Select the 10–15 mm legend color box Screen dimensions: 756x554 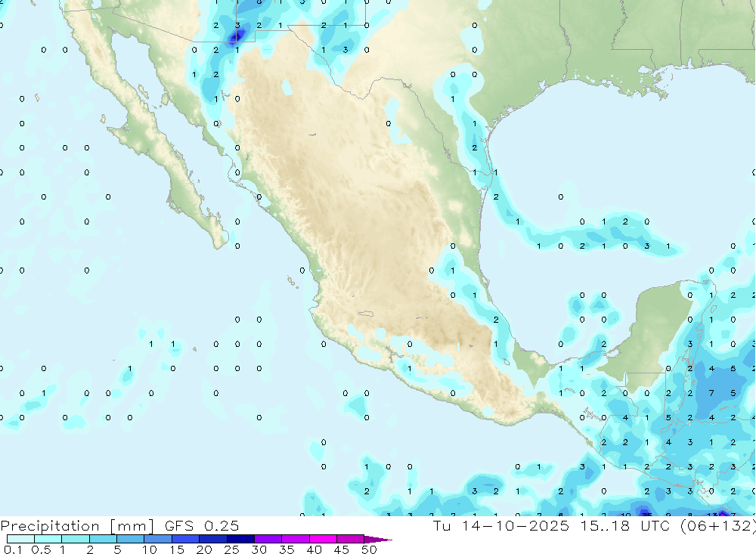(158, 539)
